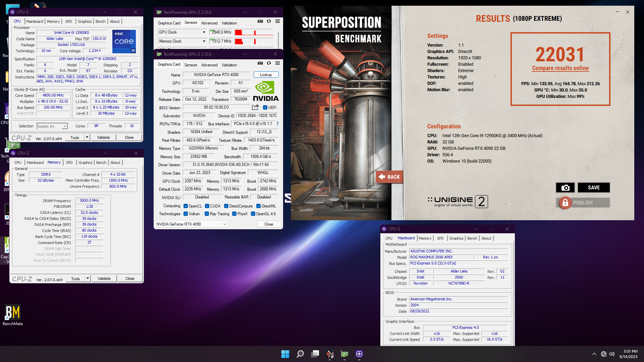Screen dimensions: 644x362
Task: Open the NVIDIA GeForce RTX 4090 GPU selector dropdown
Action: pyautogui.click(x=192, y=224)
